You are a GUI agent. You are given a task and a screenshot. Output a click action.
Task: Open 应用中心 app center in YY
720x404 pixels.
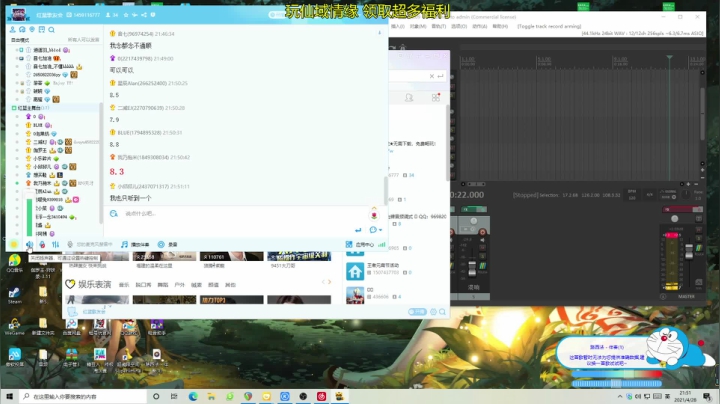360,244
